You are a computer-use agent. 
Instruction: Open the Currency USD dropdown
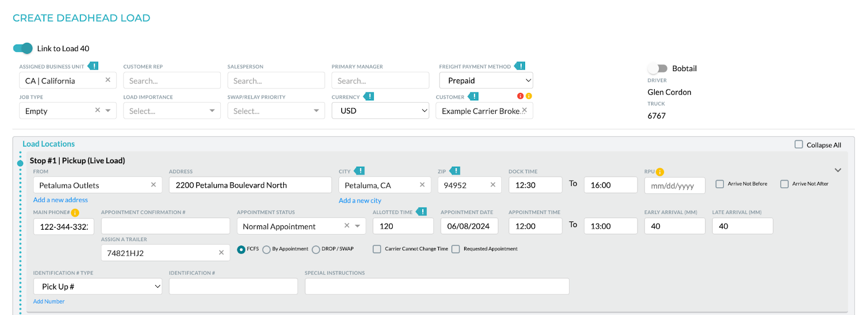(380, 111)
